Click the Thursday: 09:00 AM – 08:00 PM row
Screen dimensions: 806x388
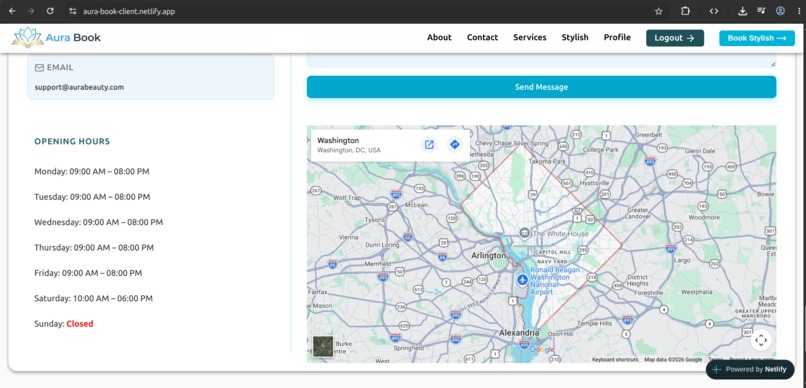94,248
